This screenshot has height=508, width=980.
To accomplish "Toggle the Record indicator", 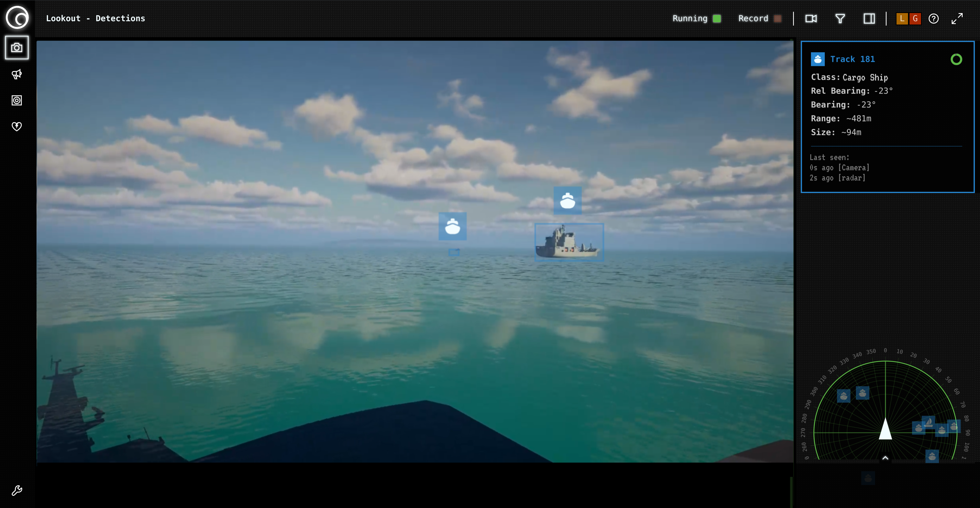I will click(778, 18).
